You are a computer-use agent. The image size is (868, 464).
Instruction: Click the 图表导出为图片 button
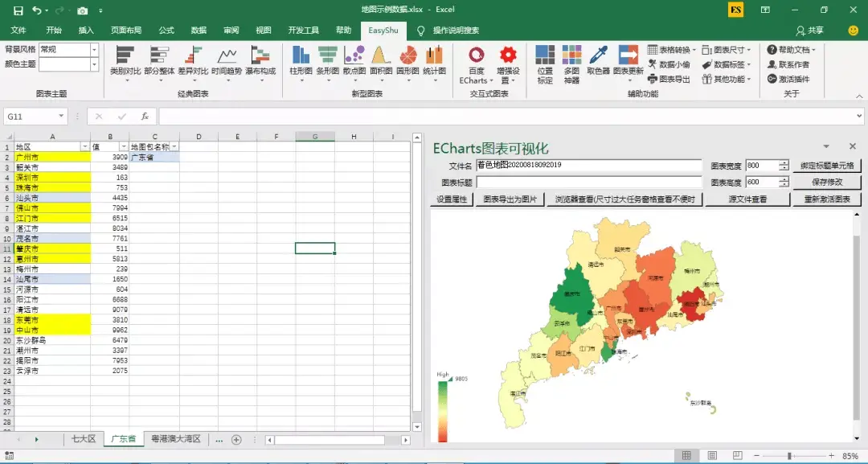[x=510, y=199]
